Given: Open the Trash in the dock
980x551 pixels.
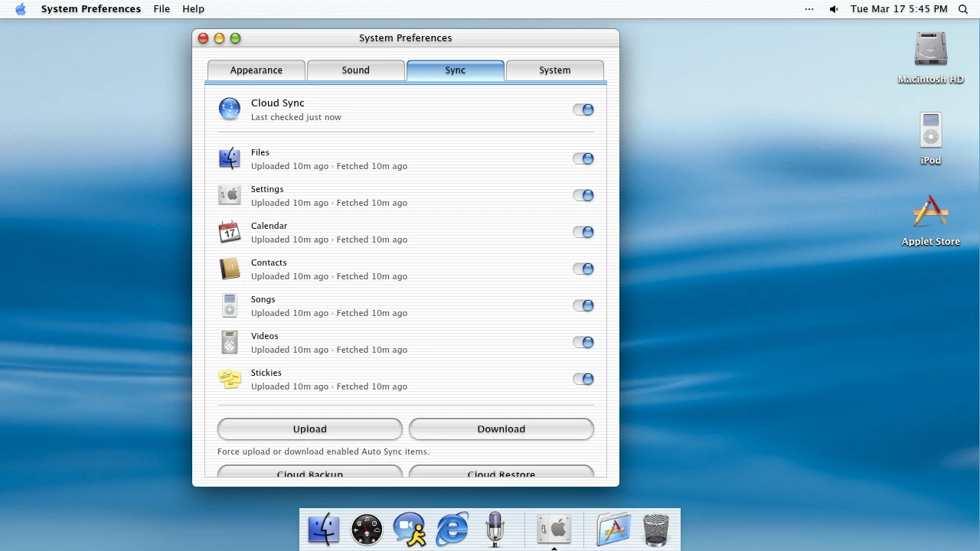Looking at the screenshot, I should tap(656, 529).
